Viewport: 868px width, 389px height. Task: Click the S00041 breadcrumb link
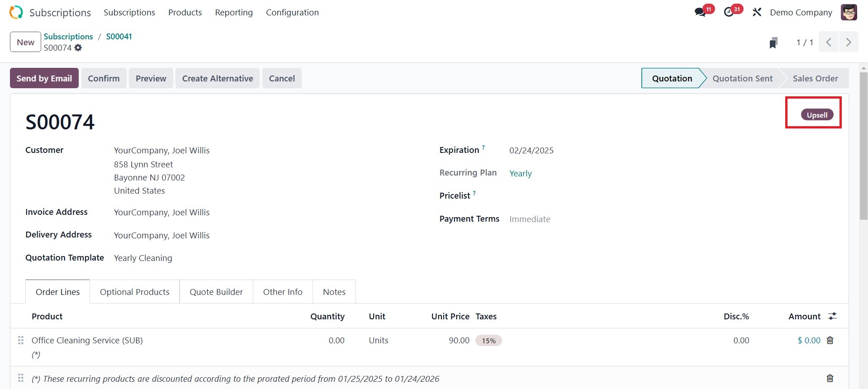coord(119,36)
